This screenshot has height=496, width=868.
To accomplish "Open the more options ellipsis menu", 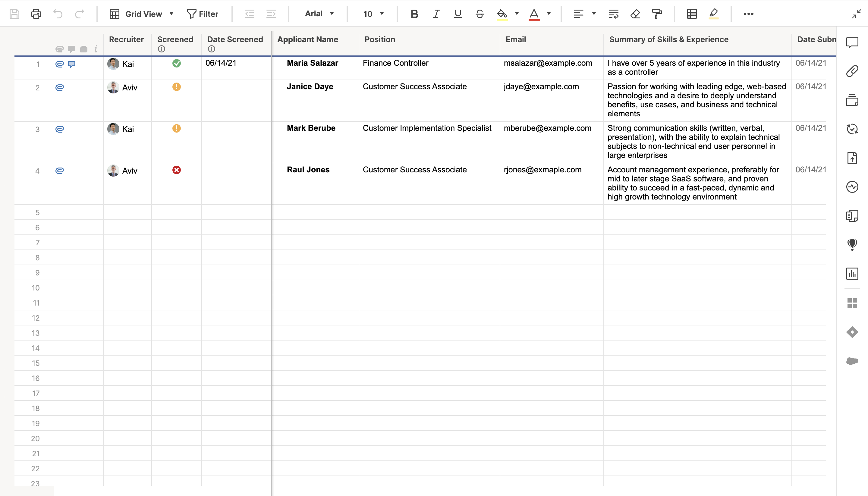I will point(748,14).
